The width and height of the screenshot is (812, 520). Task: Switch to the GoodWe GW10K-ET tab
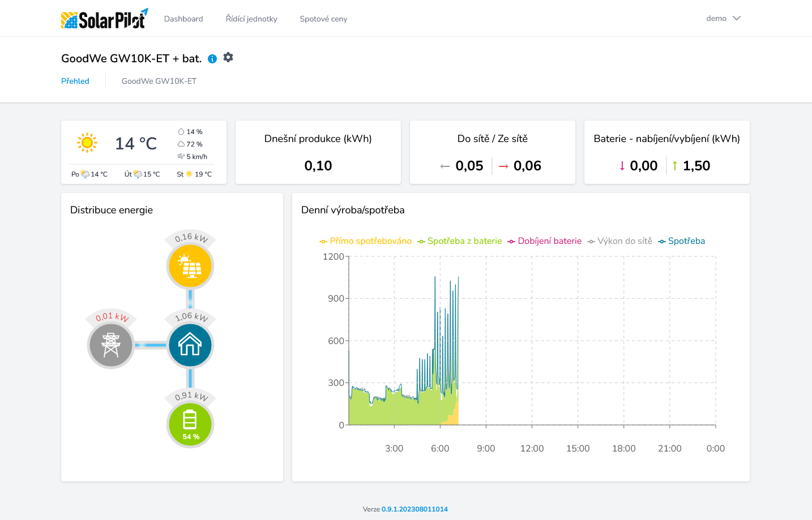point(159,81)
